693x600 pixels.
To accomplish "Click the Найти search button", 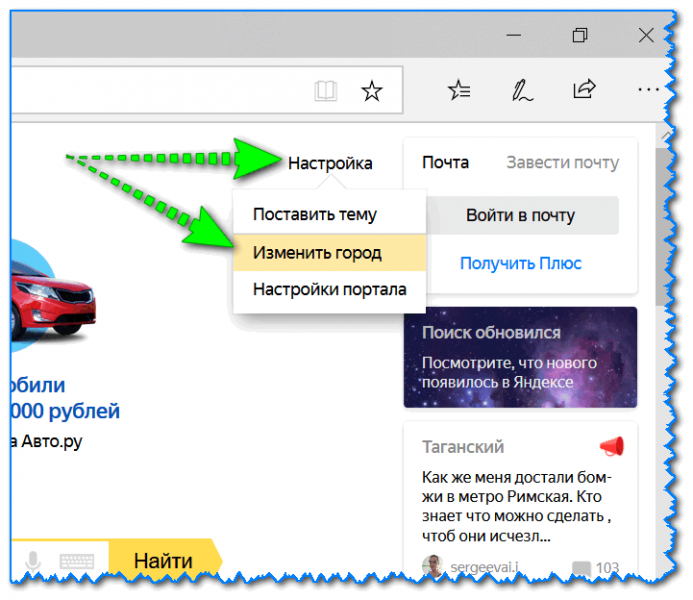I will tap(164, 560).
